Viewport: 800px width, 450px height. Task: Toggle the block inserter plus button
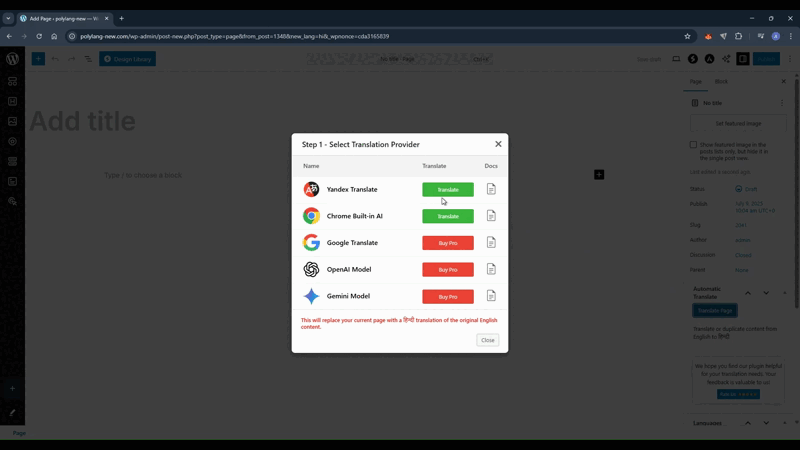point(38,59)
